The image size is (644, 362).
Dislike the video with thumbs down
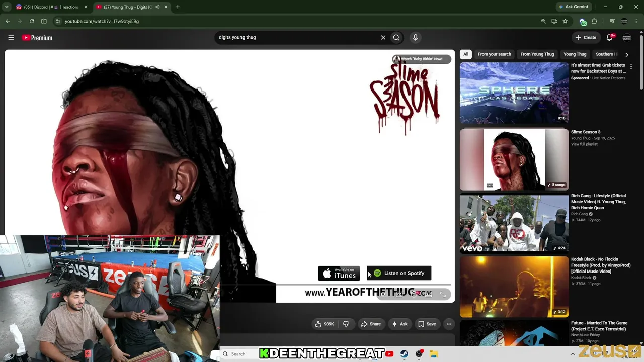(346, 324)
